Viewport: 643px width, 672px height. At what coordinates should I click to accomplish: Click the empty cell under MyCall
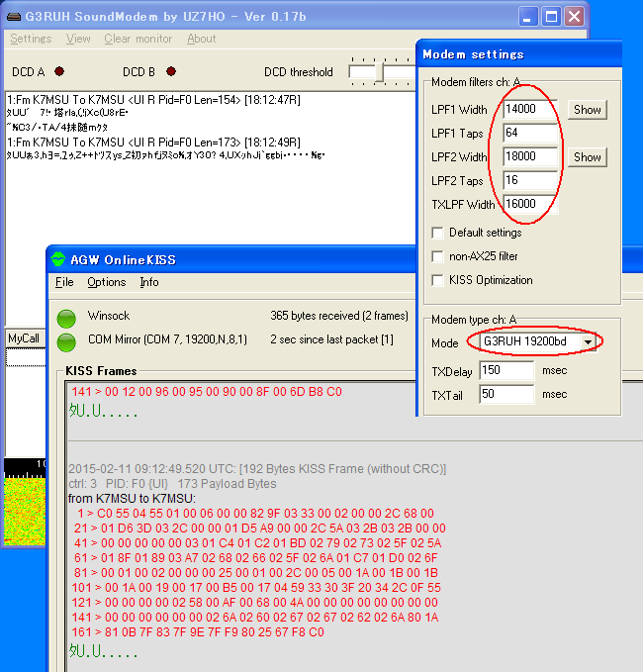click(x=26, y=357)
